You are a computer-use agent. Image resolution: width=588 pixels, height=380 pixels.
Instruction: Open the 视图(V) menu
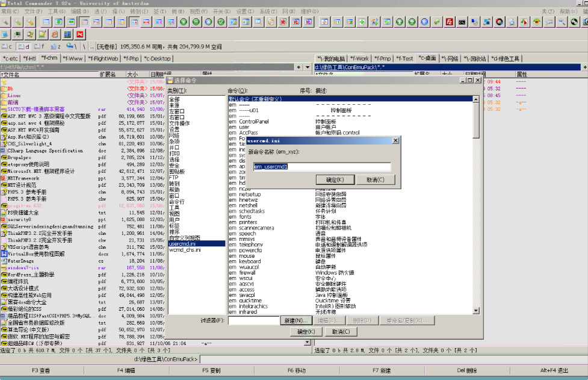click(199, 11)
